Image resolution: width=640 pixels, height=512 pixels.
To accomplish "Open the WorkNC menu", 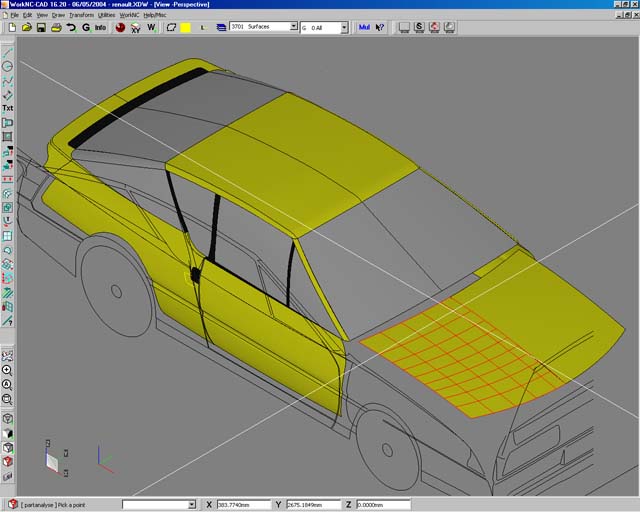I will (131, 15).
